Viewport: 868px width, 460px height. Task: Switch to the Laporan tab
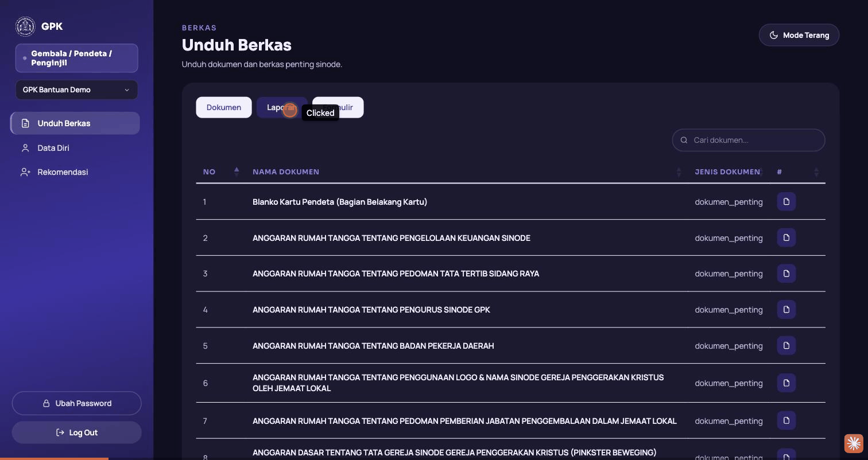click(281, 107)
